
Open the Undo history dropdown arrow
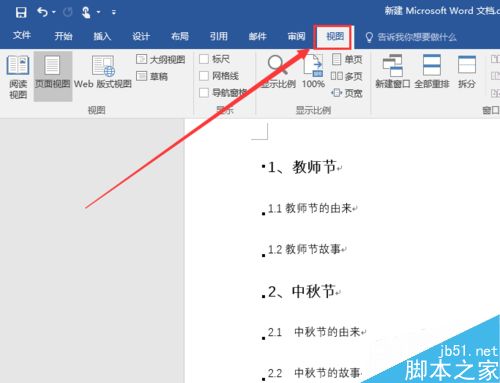click(x=54, y=13)
